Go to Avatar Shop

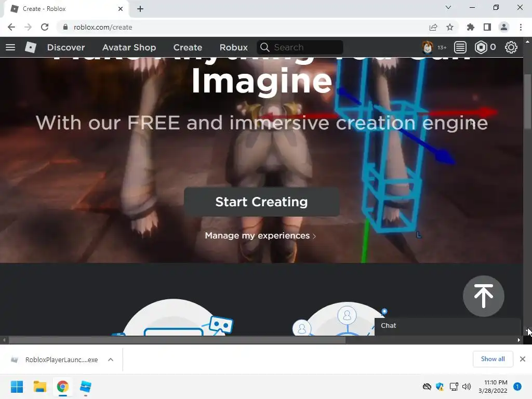pos(129,47)
